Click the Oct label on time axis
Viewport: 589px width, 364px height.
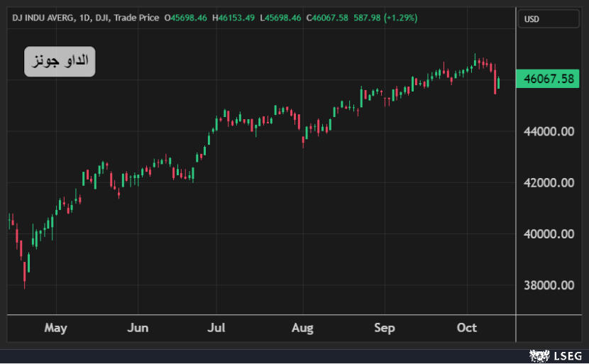(466, 328)
